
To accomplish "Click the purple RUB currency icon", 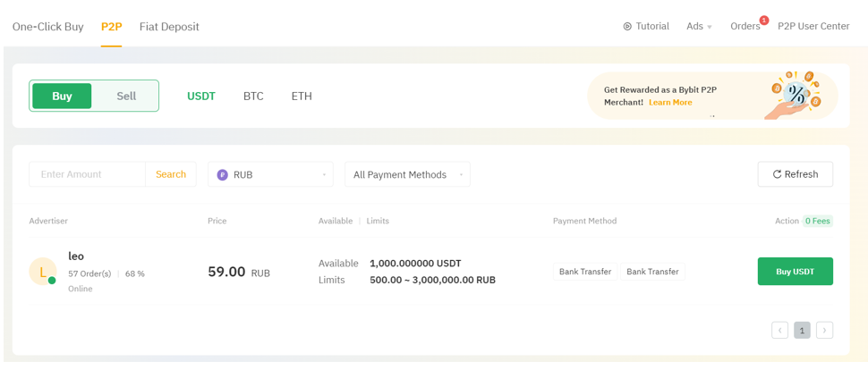I will pyautogui.click(x=223, y=175).
